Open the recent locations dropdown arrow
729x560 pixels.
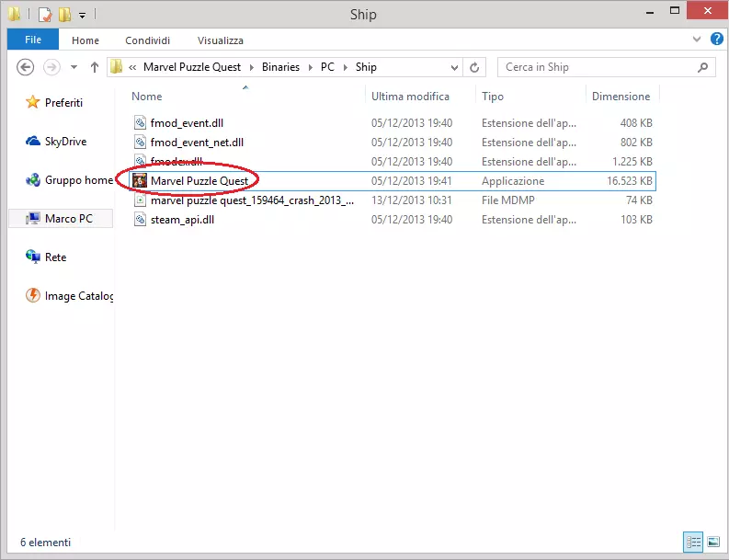(x=74, y=67)
